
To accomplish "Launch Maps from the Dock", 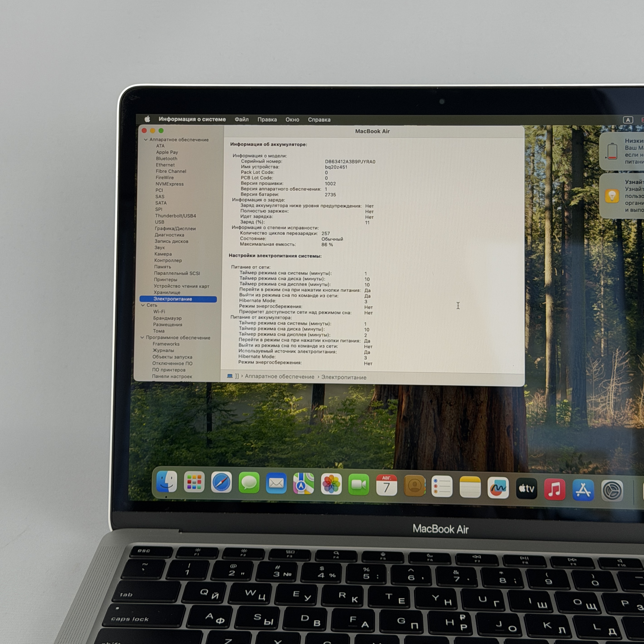I will coord(304,483).
